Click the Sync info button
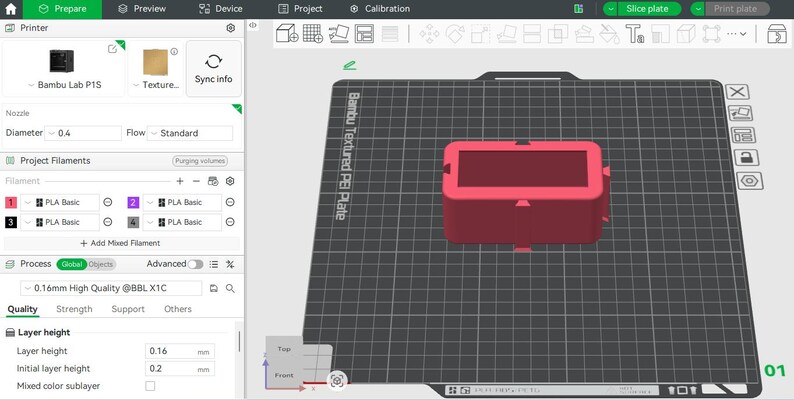Viewport: 794px width, 400px height. point(213,68)
